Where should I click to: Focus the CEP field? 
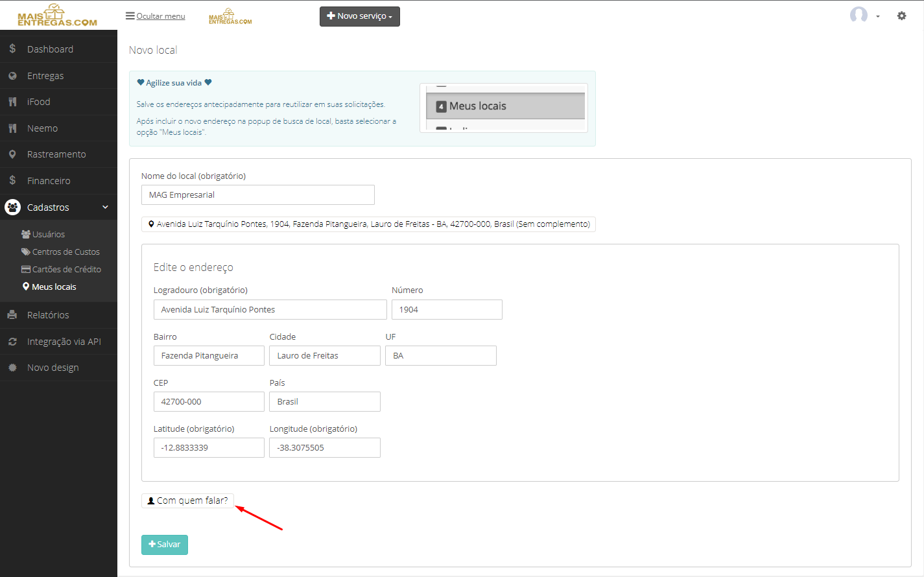[x=209, y=402]
